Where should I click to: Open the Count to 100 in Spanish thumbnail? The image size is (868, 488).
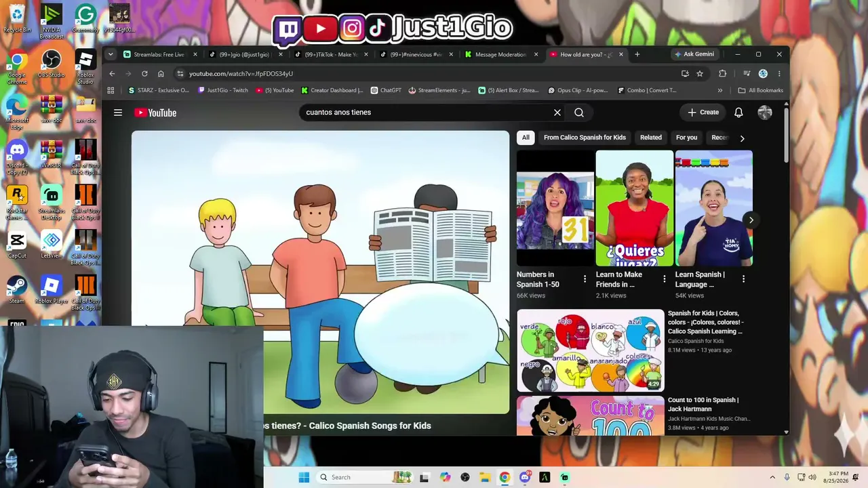591,415
